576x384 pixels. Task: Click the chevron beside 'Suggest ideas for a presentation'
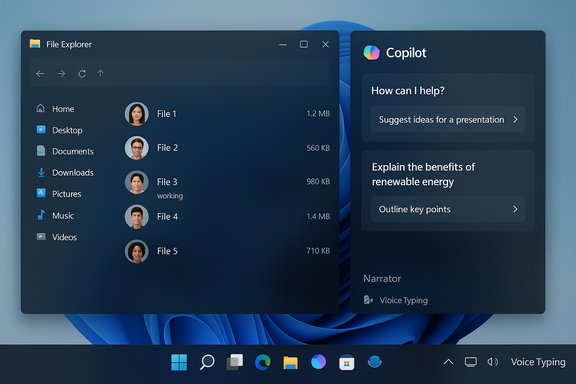(515, 119)
